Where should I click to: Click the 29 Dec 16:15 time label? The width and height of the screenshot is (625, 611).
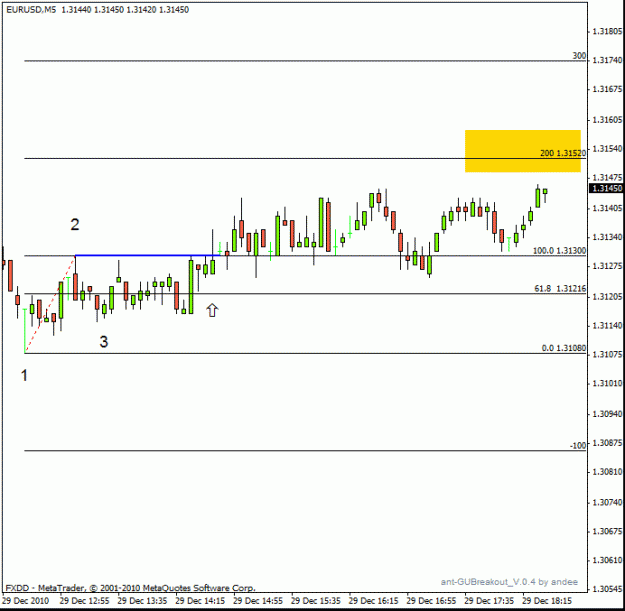(x=373, y=601)
